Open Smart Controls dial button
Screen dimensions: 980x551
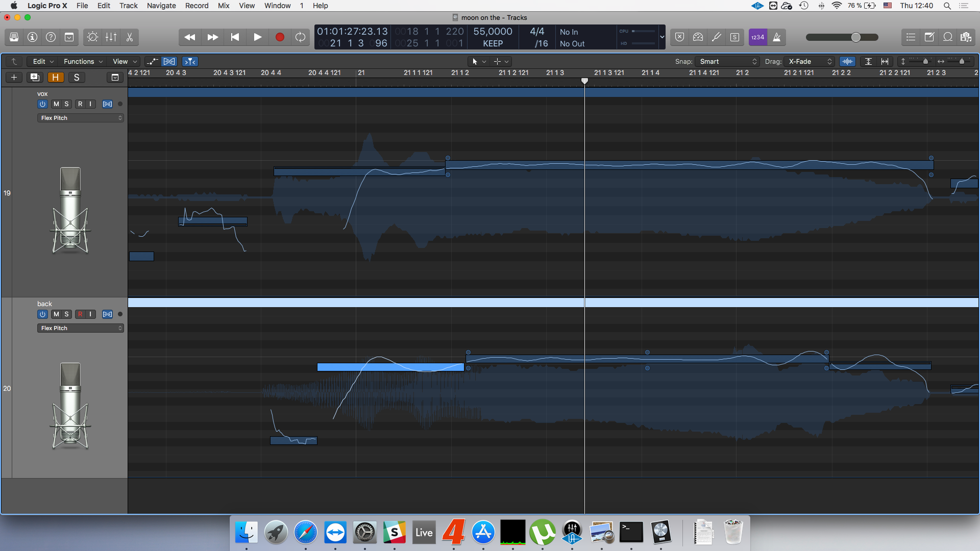click(92, 37)
